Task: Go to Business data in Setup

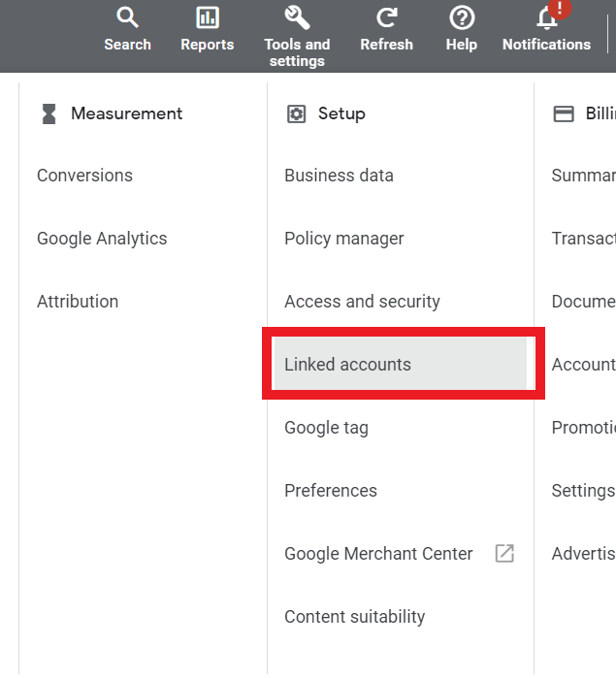Action: tap(339, 176)
